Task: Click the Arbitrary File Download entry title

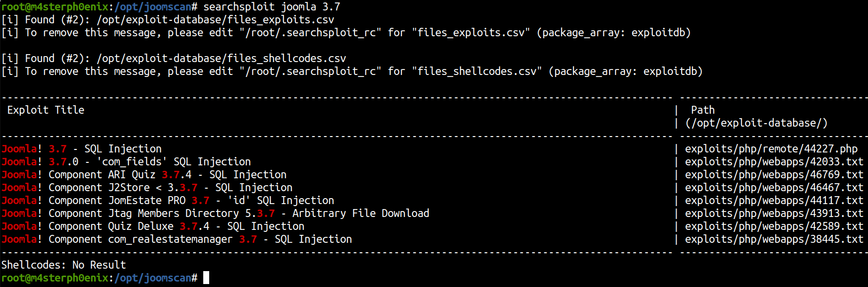Action: (215, 213)
